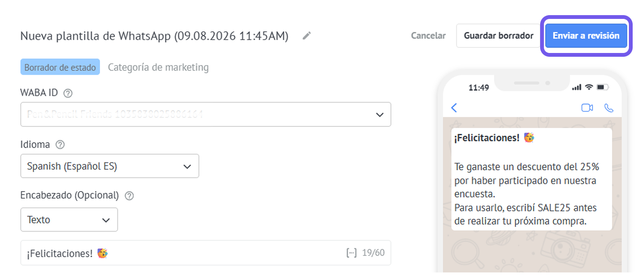The width and height of the screenshot is (644, 280).
Task: Select the Borrador de estado badge
Action: click(60, 67)
